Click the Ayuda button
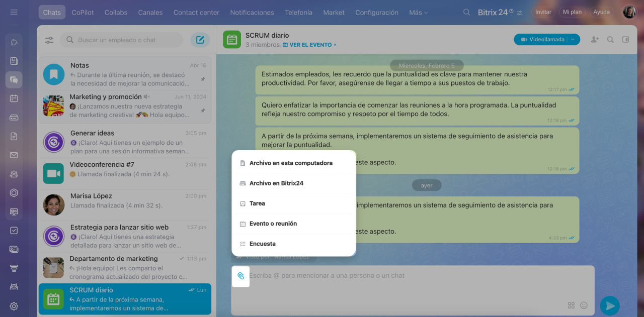 601,12
